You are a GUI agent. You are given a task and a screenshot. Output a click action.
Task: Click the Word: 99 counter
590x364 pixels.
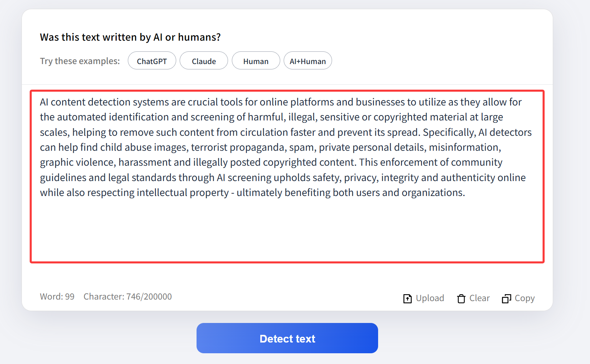pyautogui.click(x=57, y=296)
